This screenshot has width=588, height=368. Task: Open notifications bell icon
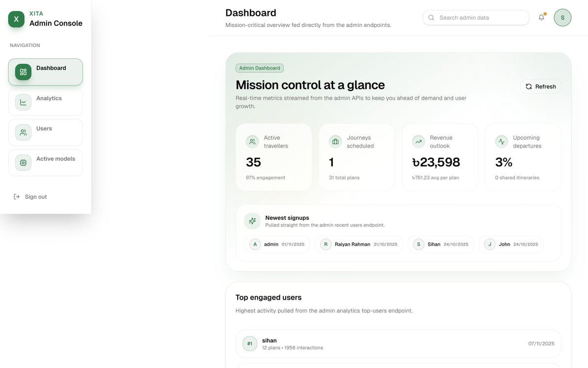click(x=541, y=18)
